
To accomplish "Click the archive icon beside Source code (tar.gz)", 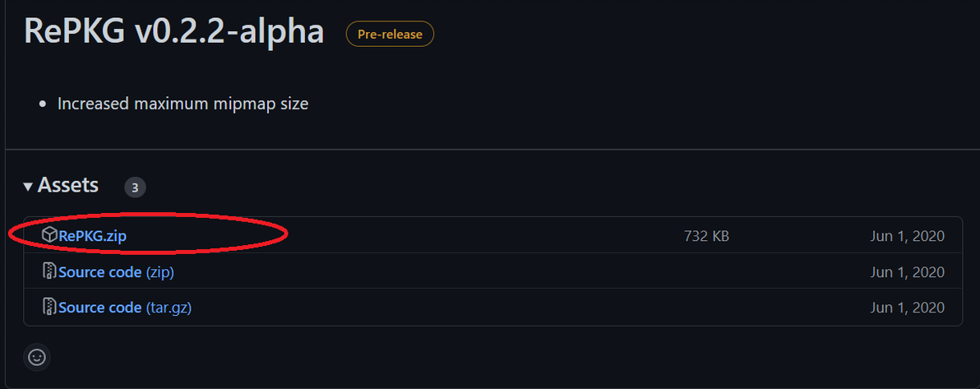I will point(49,308).
